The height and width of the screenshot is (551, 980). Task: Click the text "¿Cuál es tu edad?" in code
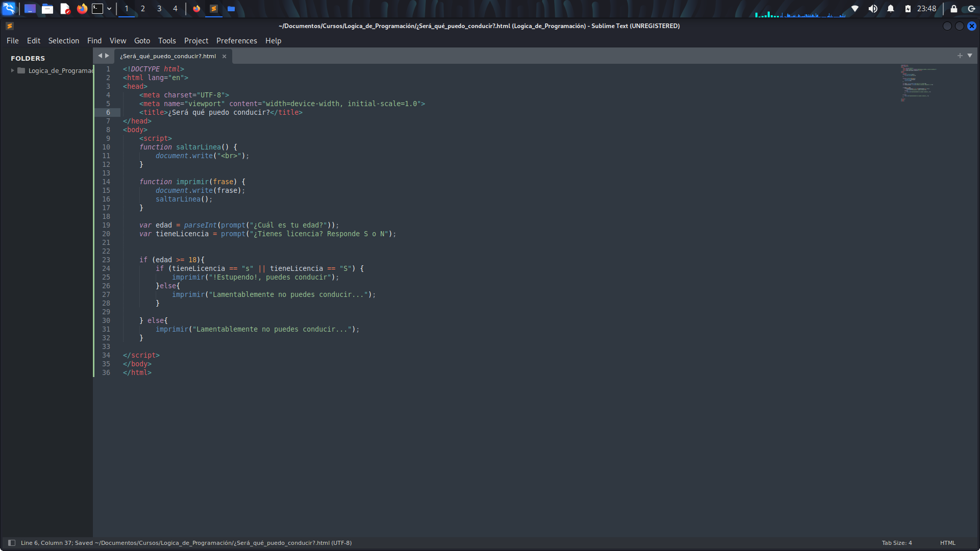tap(290, 225)
